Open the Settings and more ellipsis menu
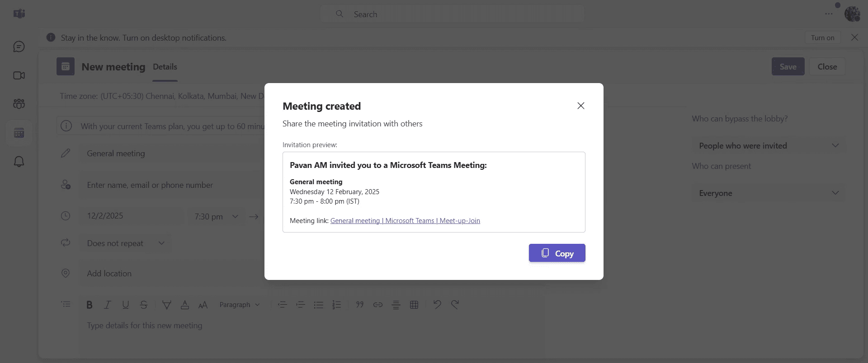The width and height of the screenshot is (868, 363). (829, 14)
